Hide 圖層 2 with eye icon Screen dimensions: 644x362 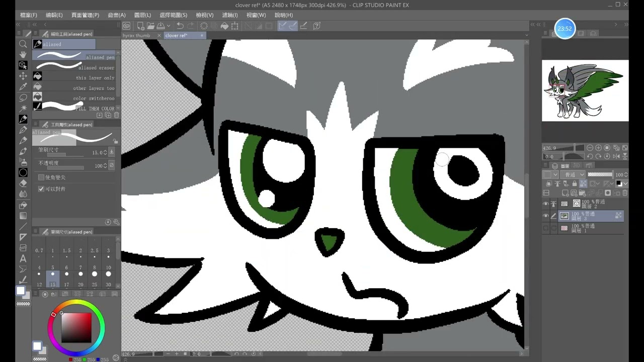[x=546, y=204]
